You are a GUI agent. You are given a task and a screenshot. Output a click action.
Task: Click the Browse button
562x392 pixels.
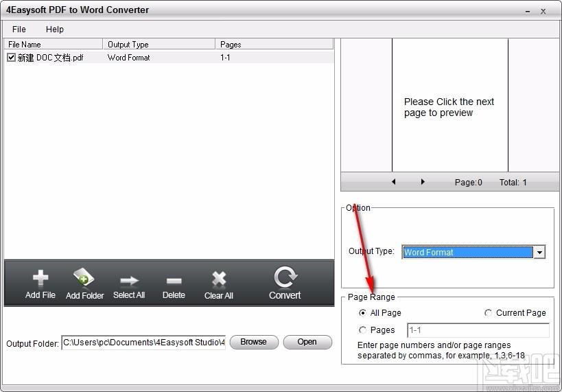pos(253,342)
